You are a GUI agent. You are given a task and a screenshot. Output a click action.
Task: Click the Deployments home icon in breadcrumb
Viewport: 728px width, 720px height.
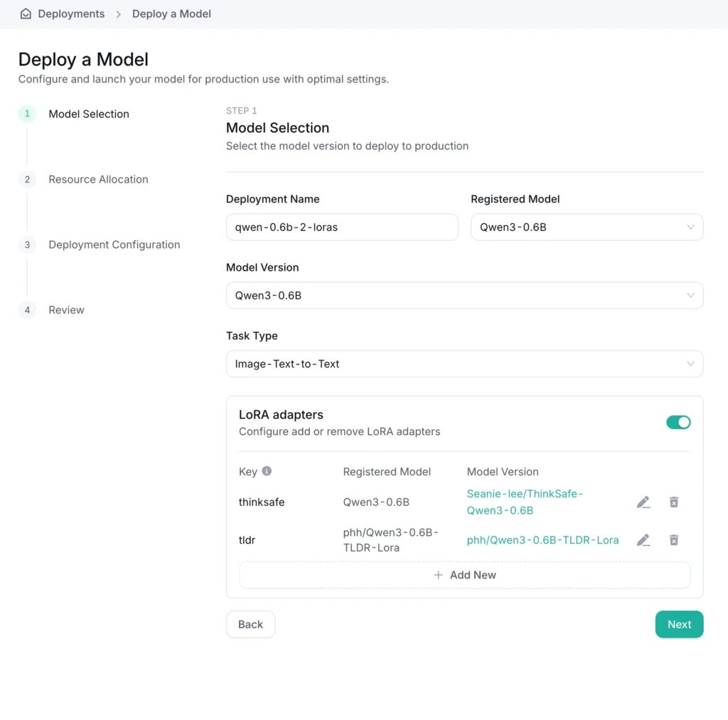click(x=26, y=14)
